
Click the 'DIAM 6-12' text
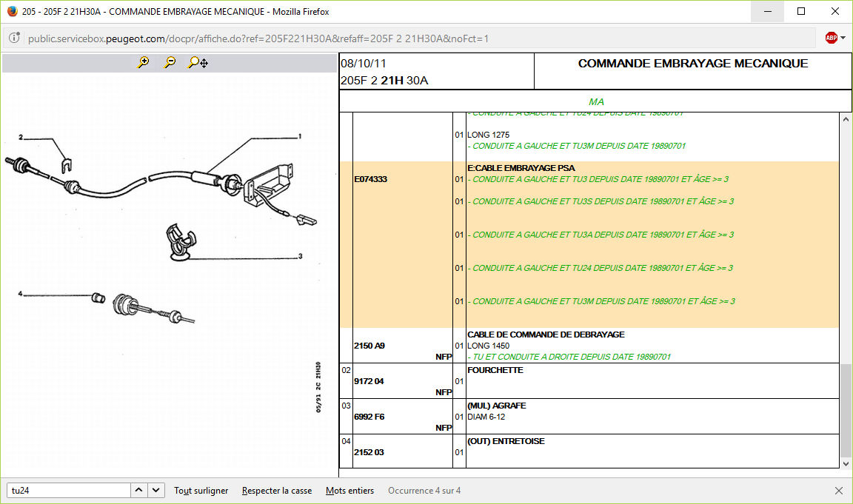486,417
